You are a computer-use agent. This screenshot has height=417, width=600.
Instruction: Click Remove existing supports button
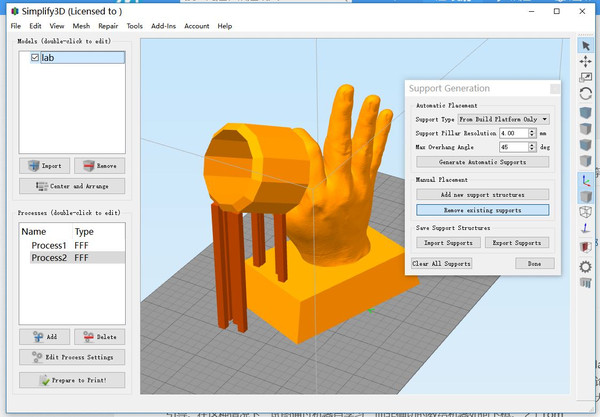483,210
